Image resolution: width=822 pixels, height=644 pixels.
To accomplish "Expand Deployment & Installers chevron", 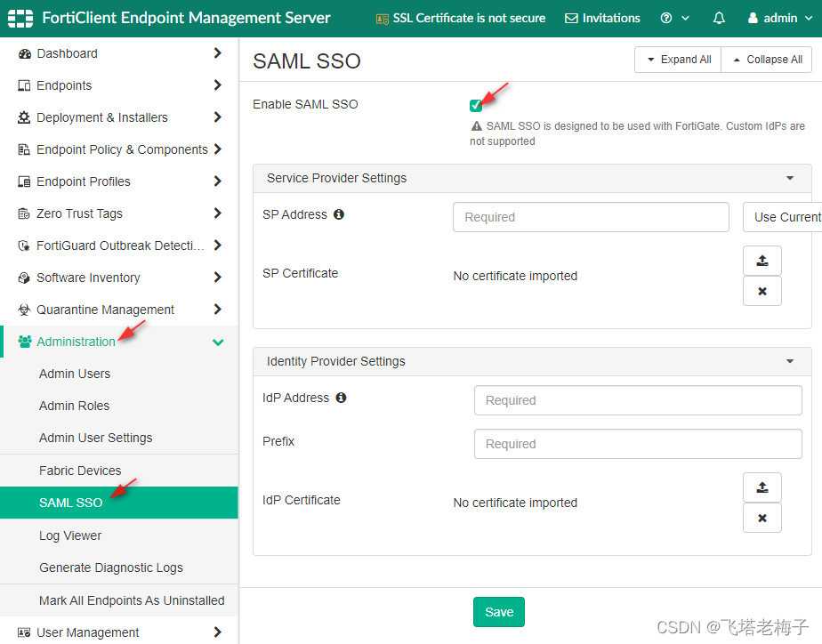I will tap(218, 117).
